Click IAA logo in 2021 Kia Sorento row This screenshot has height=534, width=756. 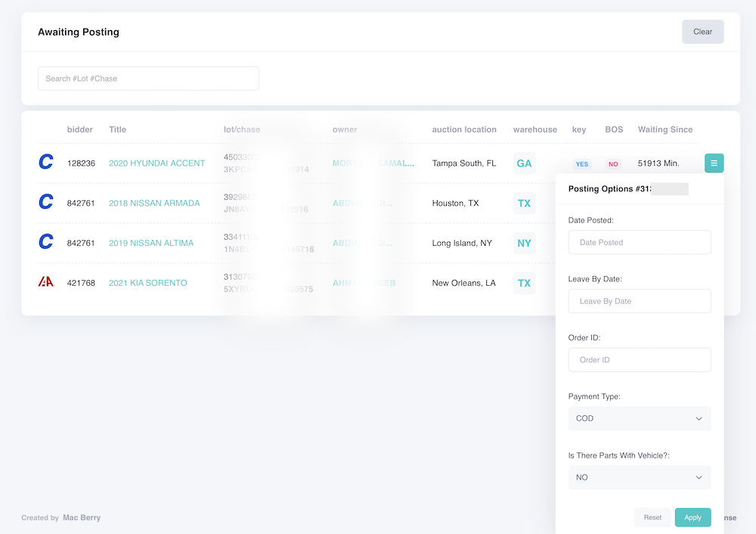click(46, 281)
